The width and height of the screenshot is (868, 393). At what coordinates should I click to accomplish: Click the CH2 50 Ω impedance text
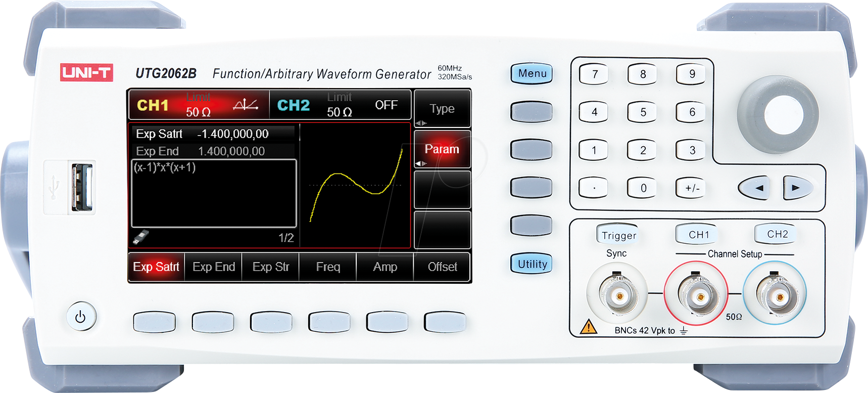(x=340, y=112)
